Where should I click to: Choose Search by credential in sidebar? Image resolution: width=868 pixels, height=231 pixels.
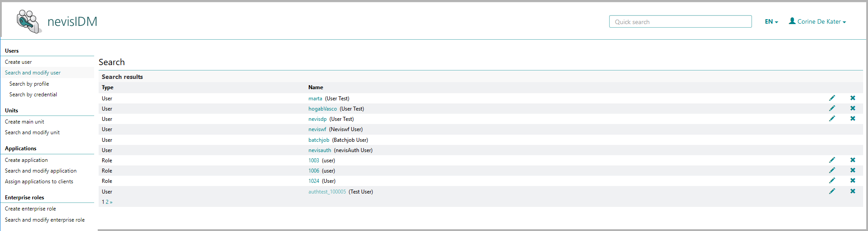(x=33, y=95)
